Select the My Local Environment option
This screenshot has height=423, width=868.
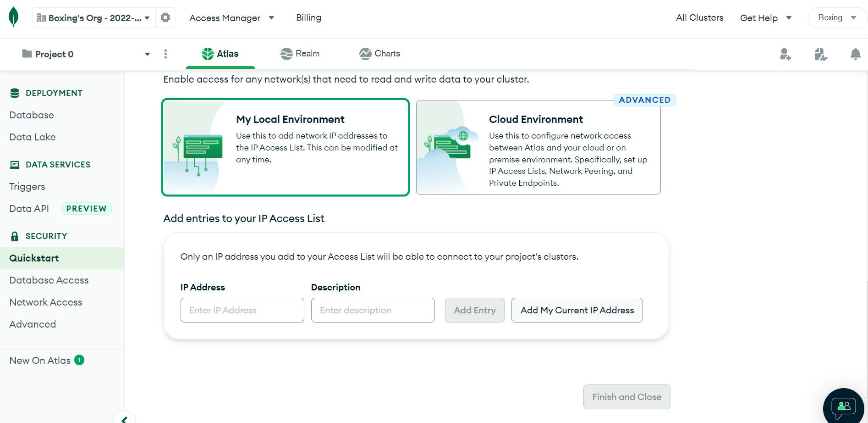click(285, 147)
